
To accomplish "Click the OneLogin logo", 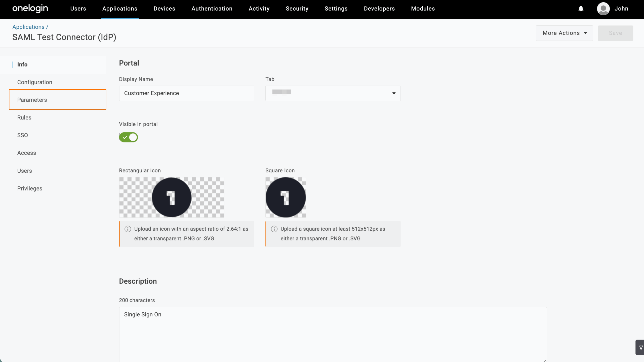I will pyautogui.click(x=30, y=9).
